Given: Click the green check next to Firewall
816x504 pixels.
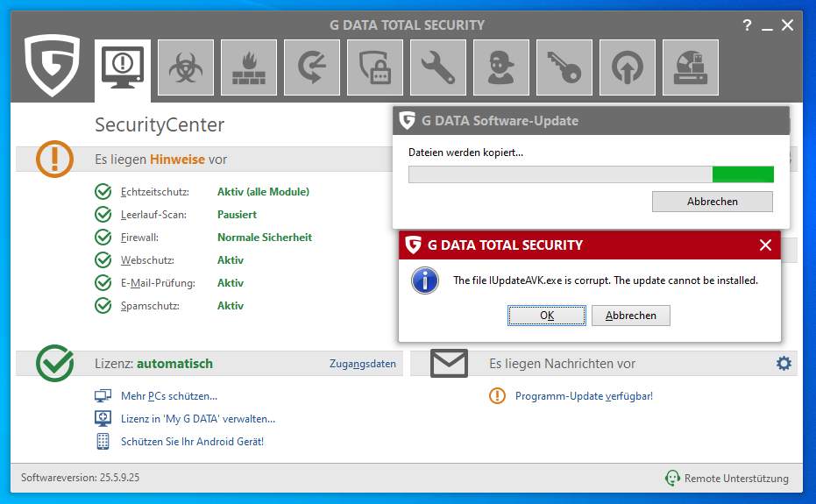Looking at the screenshot, I should pos(103,238).
